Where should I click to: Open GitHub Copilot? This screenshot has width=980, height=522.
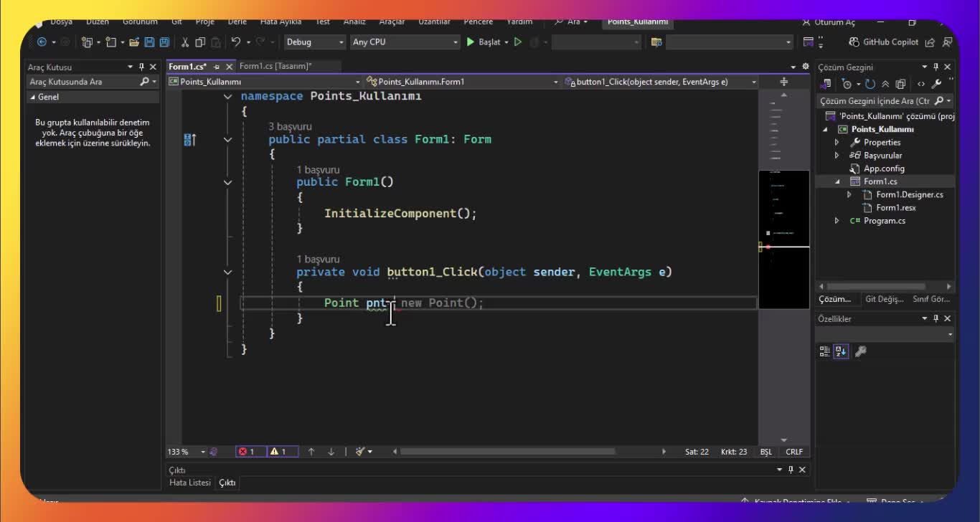point(883,42)
